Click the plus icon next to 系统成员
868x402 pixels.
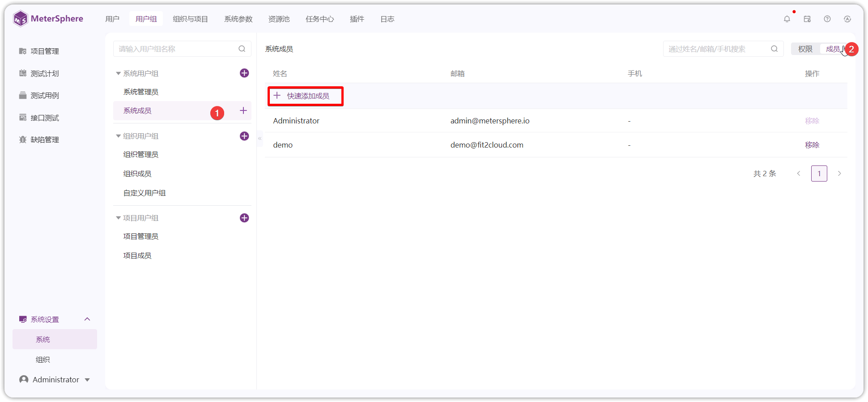tap(243, 110)
